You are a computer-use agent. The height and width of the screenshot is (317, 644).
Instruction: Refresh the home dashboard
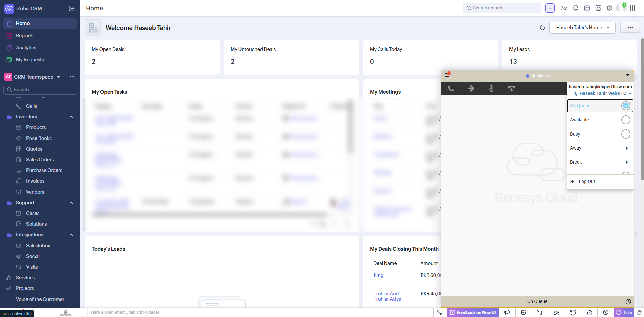[542, 28]
